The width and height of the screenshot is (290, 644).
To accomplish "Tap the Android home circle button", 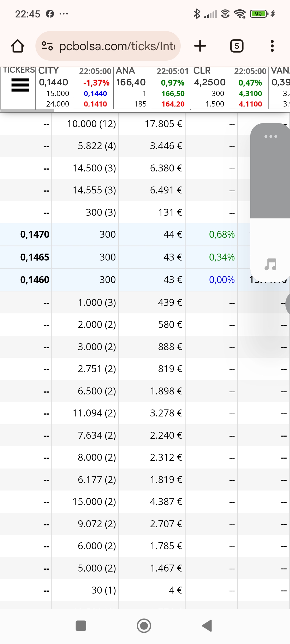I will click(144, 626).
